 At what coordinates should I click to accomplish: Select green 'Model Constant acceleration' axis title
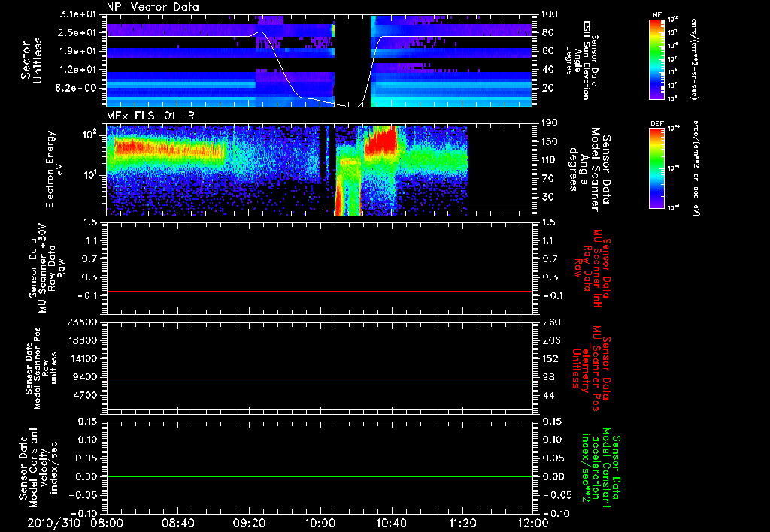601,468
